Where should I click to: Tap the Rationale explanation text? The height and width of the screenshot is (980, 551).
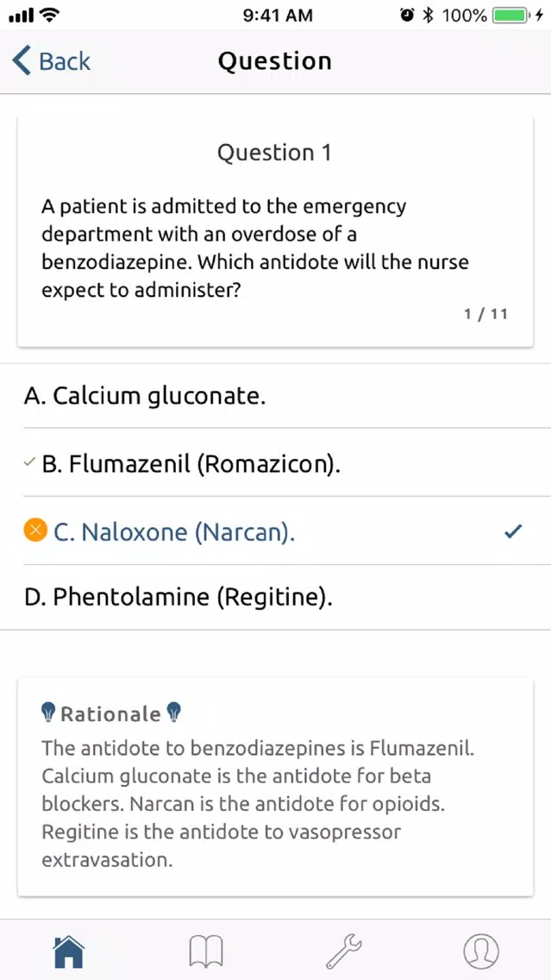click(x=260, y=804)
